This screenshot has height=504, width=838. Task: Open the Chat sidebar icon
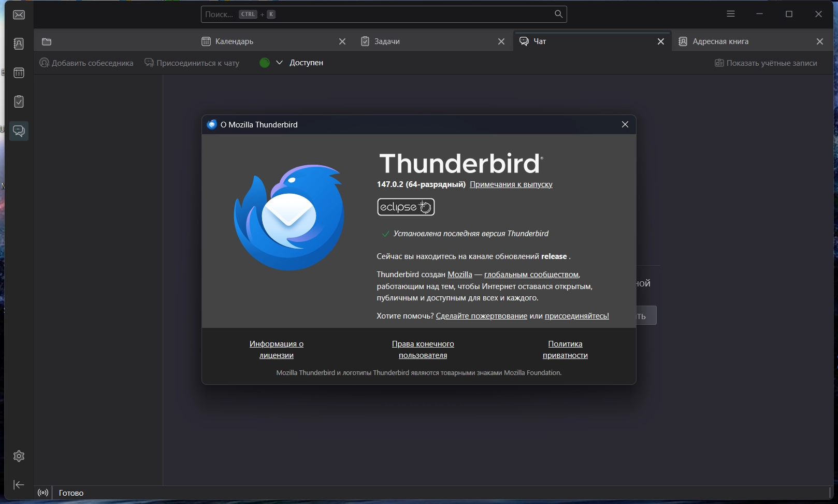(19, 131)
